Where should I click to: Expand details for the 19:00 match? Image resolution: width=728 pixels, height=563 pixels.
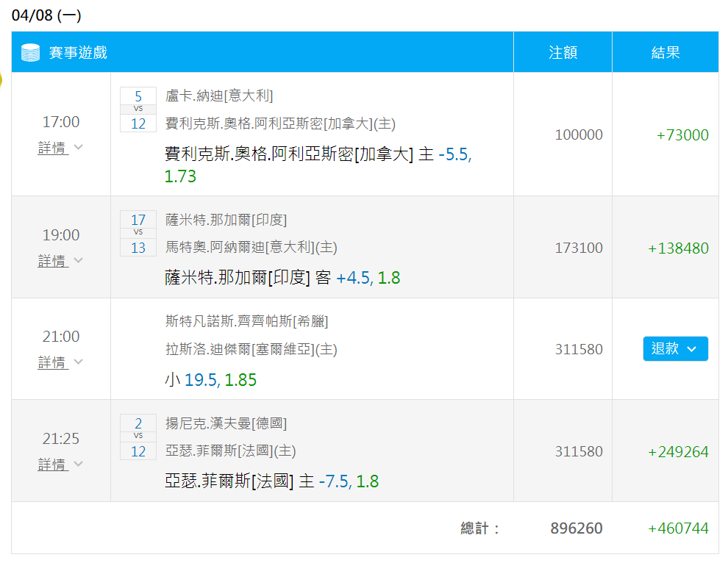coord(53,262)
